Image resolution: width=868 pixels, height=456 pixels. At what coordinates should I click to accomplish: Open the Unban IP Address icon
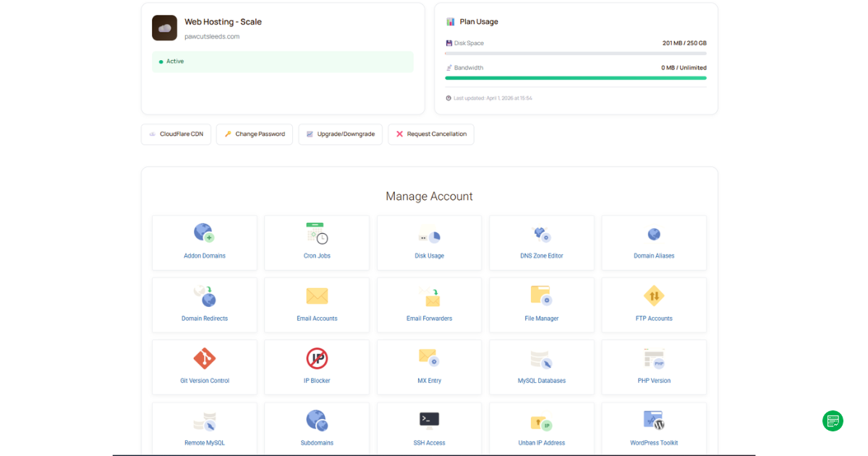pos(542,422)
